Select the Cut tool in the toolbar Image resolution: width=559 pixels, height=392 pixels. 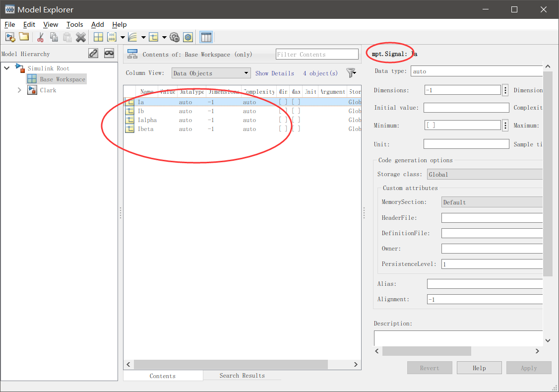click(40, 37)
